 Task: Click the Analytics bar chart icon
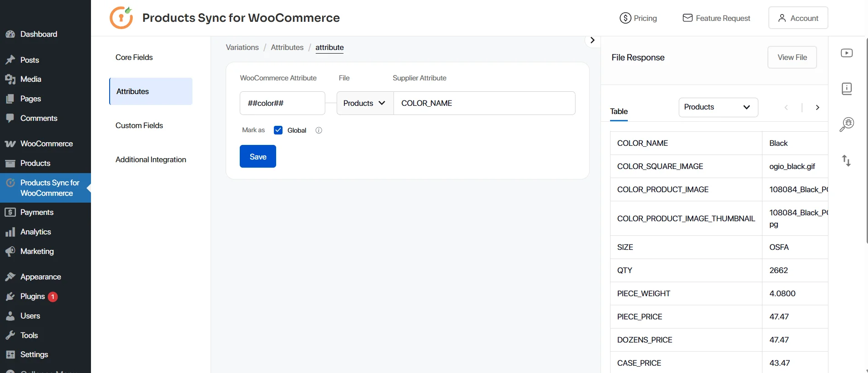10,232
